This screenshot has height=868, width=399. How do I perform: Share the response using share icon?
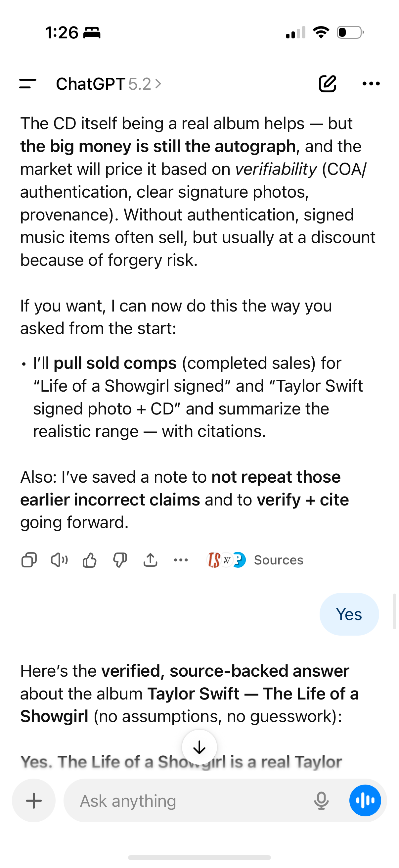click(x=150, y=560)
